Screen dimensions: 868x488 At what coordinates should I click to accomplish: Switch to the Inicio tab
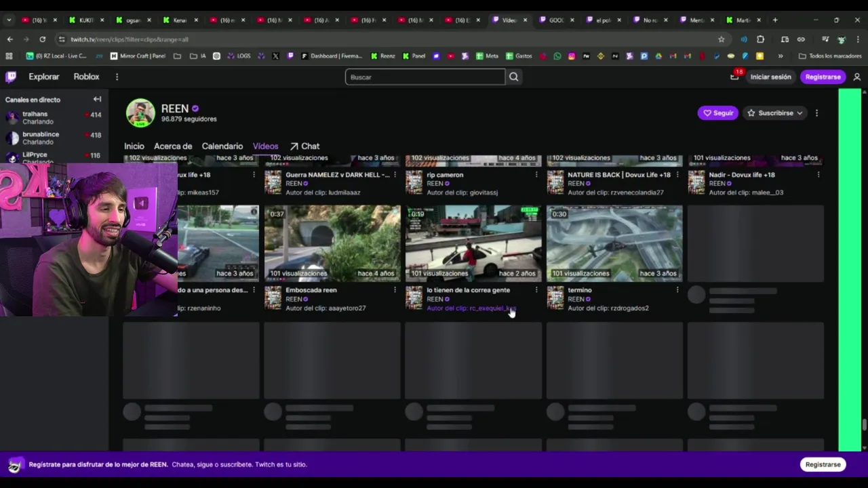134,146
